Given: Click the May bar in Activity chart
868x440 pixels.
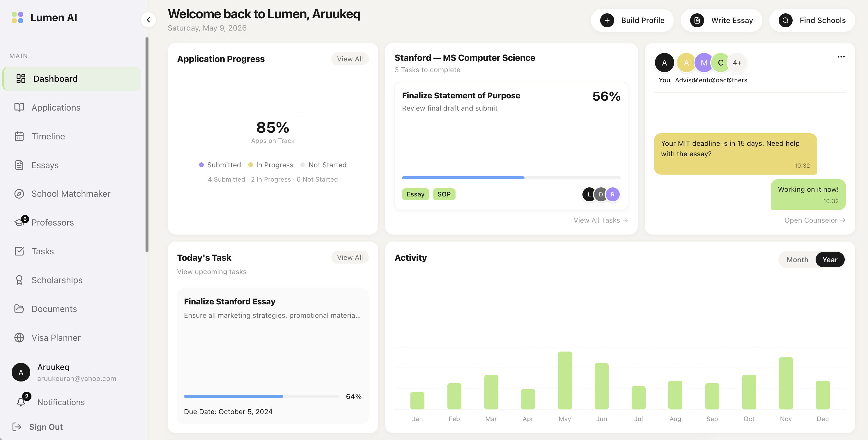Looking at the screenshot, I should point(565,380).
